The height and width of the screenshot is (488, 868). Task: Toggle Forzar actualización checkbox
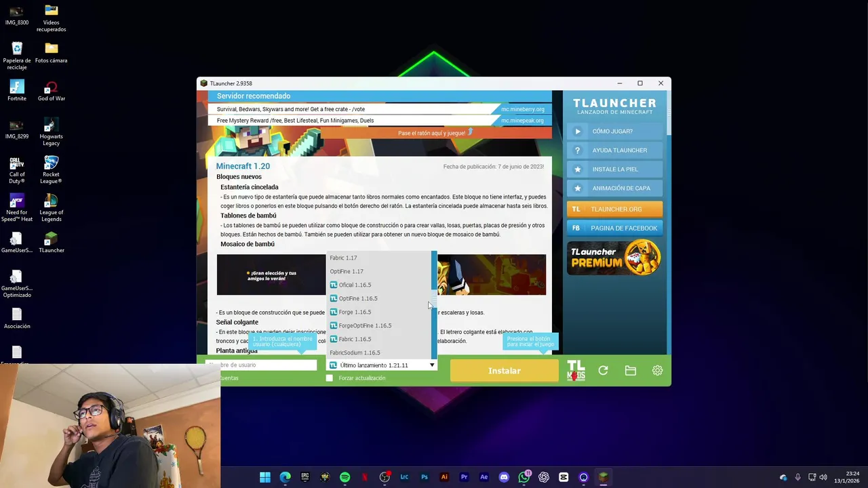pos(330,378)
